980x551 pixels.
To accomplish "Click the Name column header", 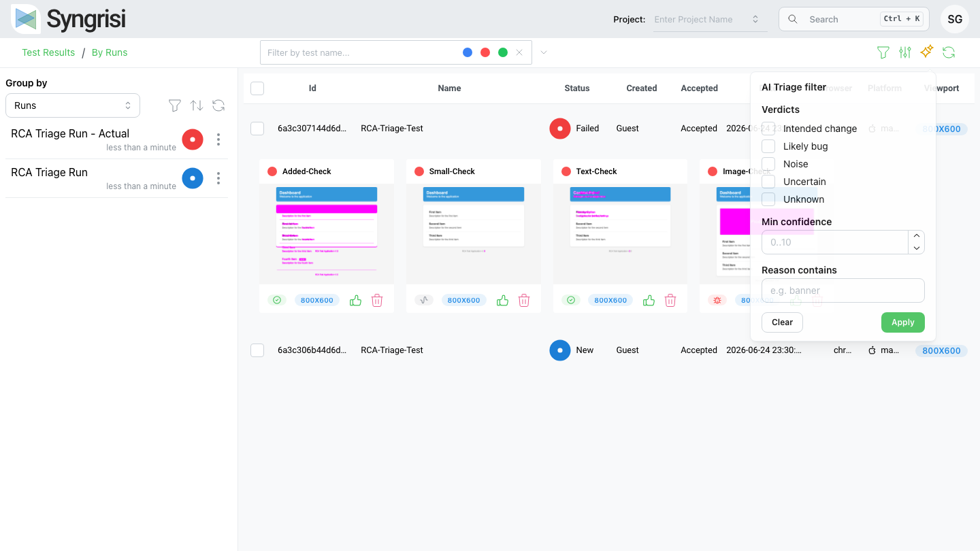I will (x=449, y=88).
